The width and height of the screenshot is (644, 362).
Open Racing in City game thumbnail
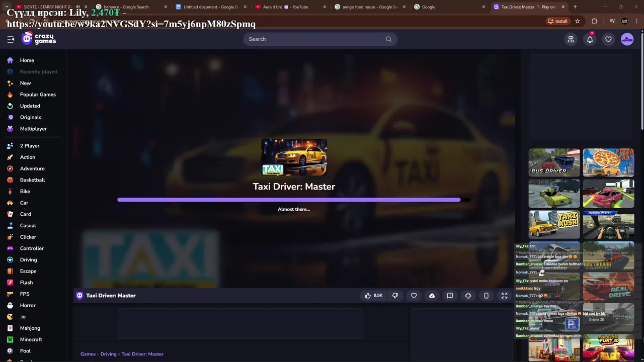[608, 224]
